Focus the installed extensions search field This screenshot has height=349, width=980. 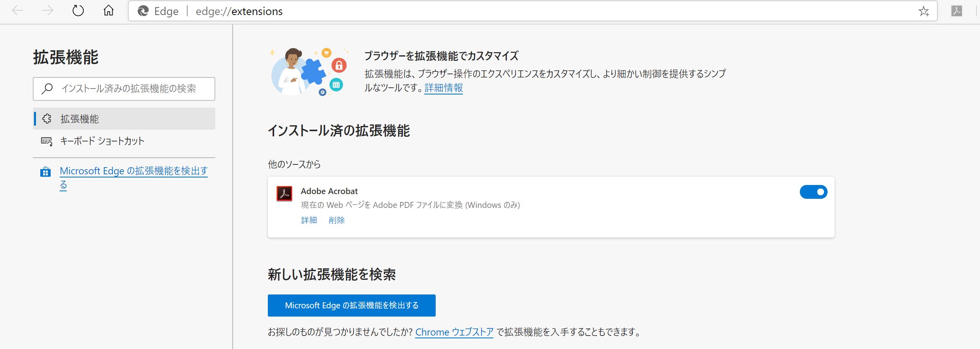(124, 89)
